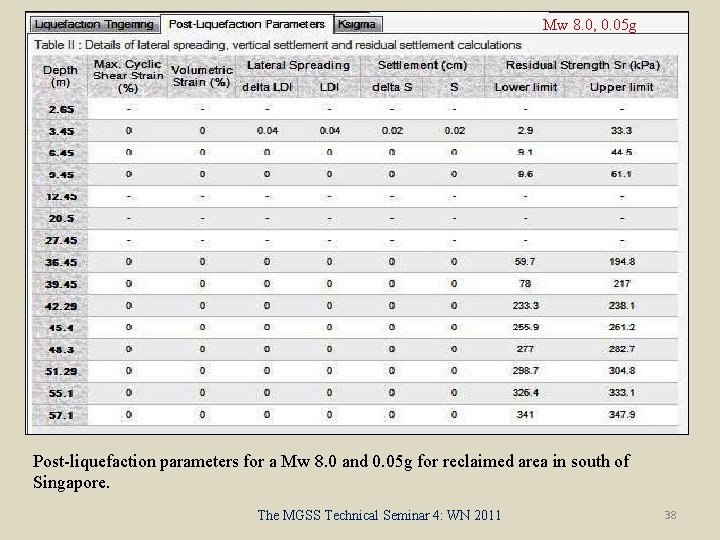
Task: Click the Lower limit column header
Action: (525, 87)
